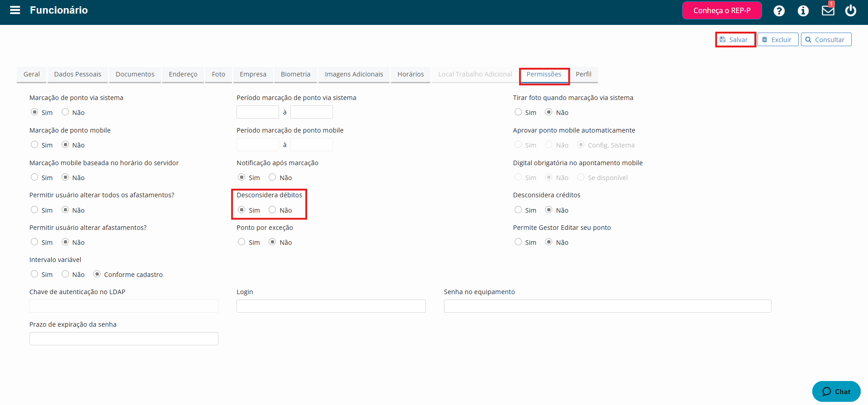Screen dimensions: 868x405
Task: Switch to the Endereço tab
Action: tap(183, 74)
